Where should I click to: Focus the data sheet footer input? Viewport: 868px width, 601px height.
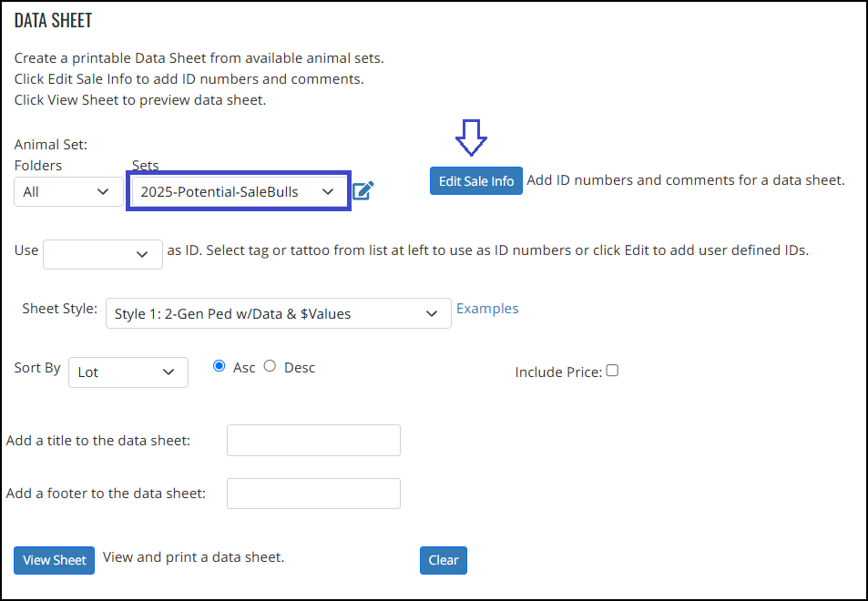pos(314,494)
